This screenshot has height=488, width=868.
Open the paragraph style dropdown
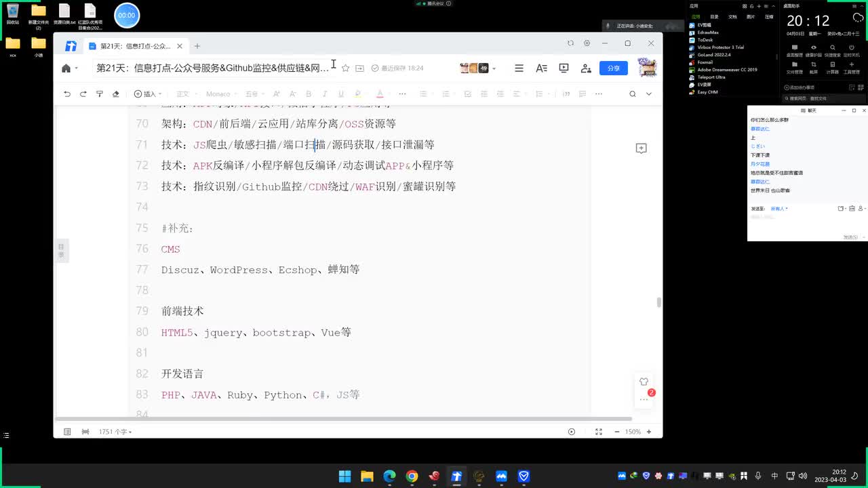pyautogui.click(x=186, y=94)
